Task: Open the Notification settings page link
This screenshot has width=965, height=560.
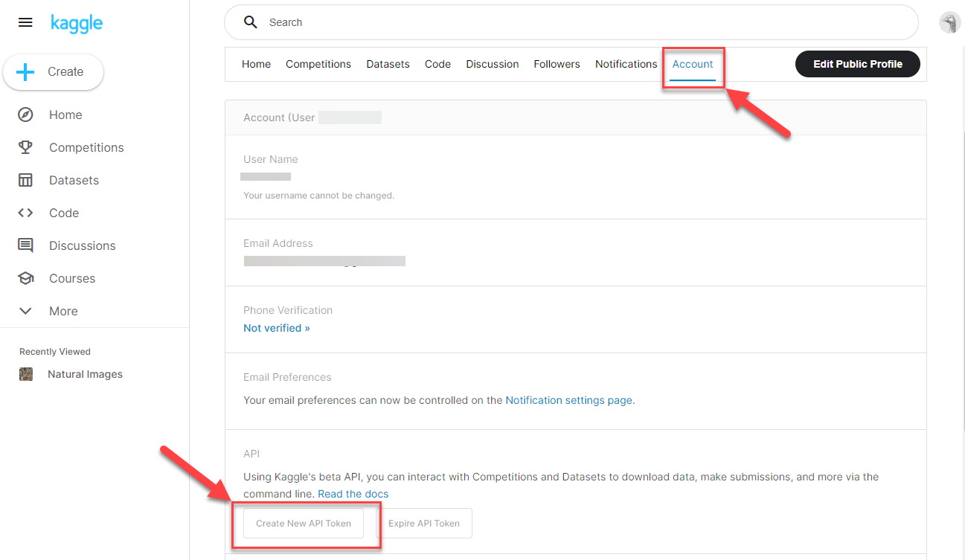Action: click(570, 400)
